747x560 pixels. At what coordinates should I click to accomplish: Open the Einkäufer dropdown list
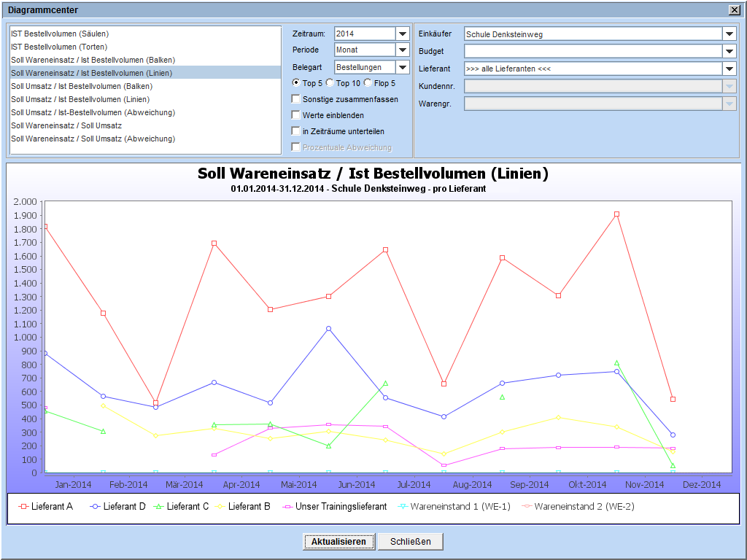pyautogui.click(x=729, y=34)
